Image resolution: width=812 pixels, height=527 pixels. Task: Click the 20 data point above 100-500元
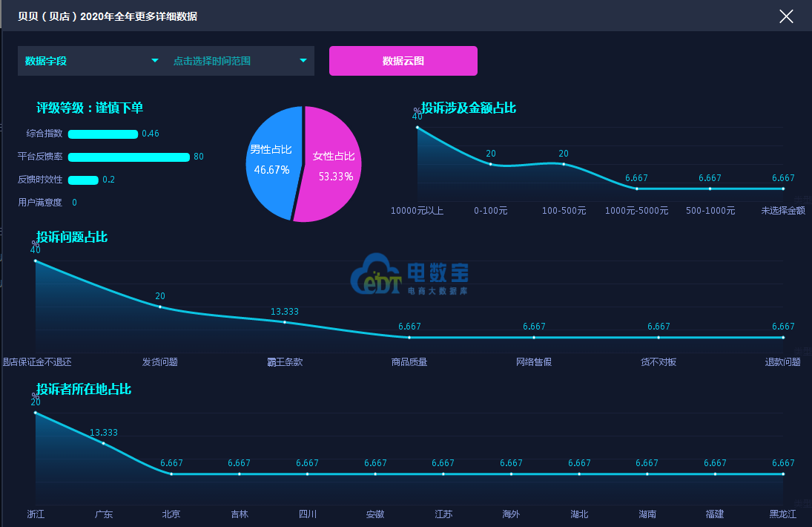[x=564, y=164]
